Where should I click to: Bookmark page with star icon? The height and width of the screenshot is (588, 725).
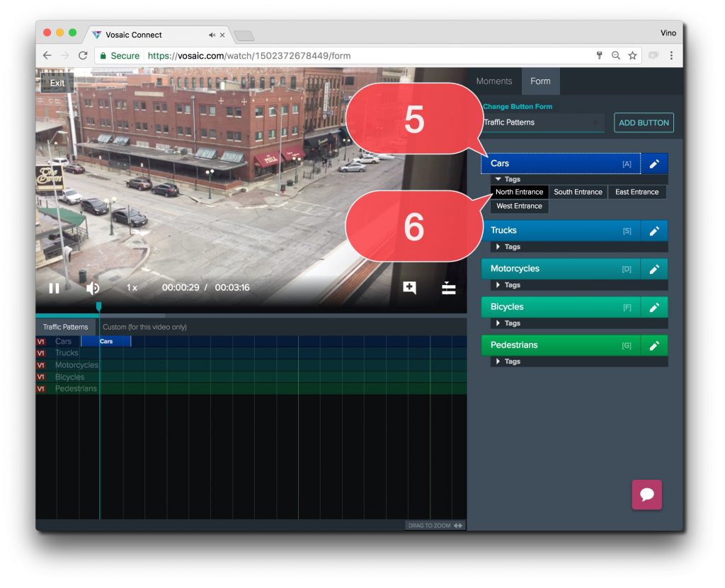pyautogui.click(x=632, y=55)
